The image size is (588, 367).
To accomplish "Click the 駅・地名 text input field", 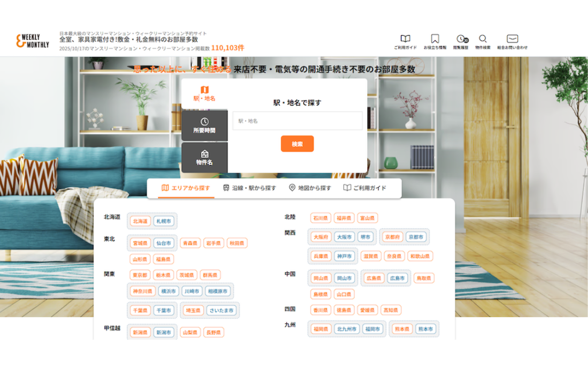I will [297, 121].
